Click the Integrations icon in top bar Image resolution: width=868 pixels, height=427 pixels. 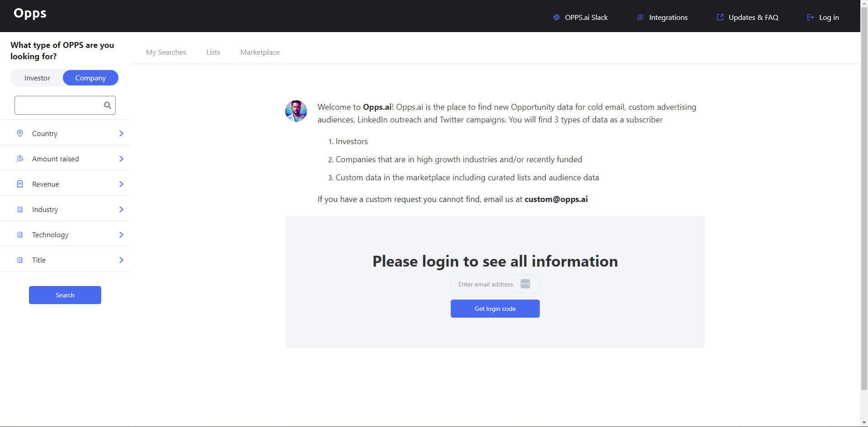tap(641, 17)
